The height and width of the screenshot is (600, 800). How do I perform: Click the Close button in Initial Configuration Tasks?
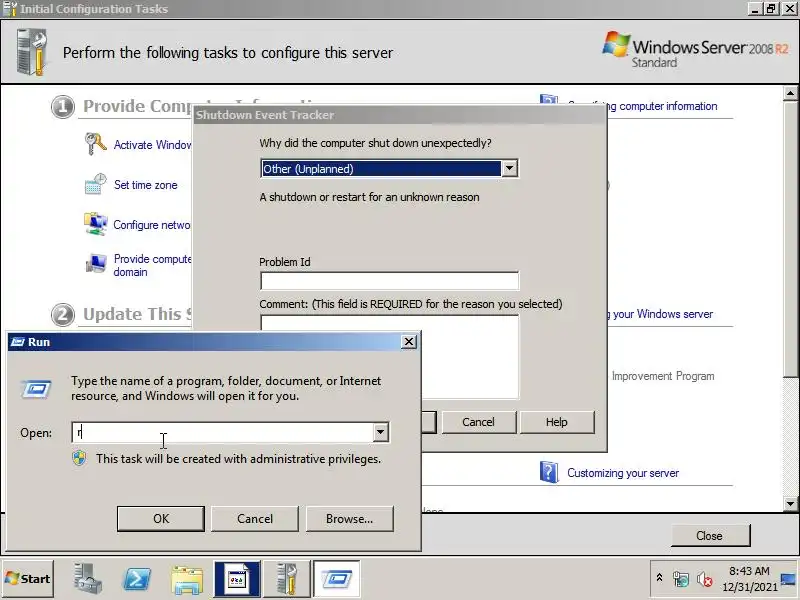pos(710,536)
